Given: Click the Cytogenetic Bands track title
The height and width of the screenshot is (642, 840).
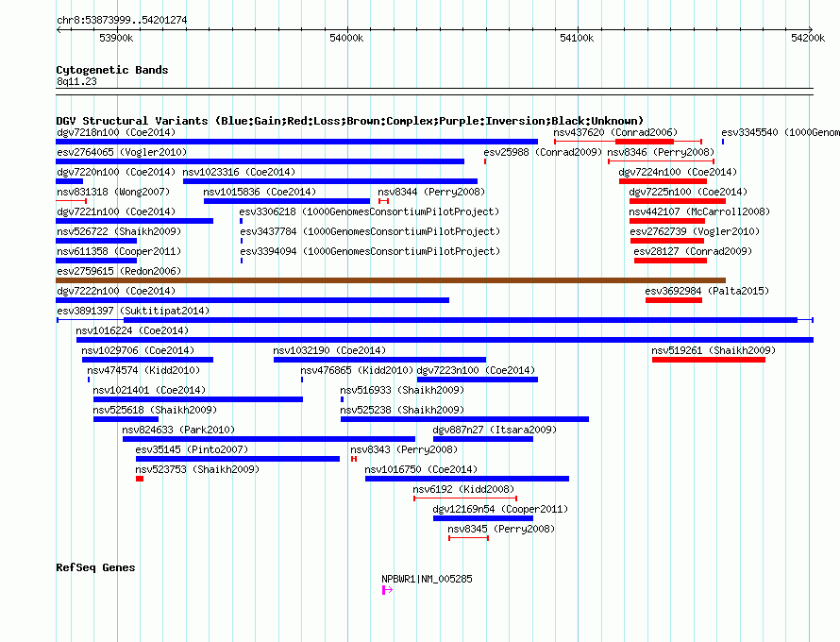Looking at the screenshot, I should [112, 70].
